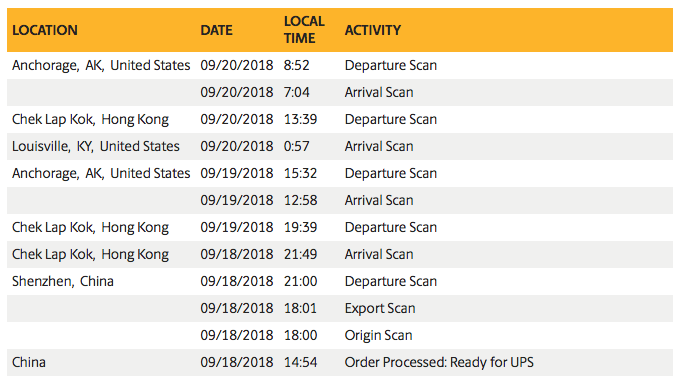Select the China location in last row

(x=29, y=362)
